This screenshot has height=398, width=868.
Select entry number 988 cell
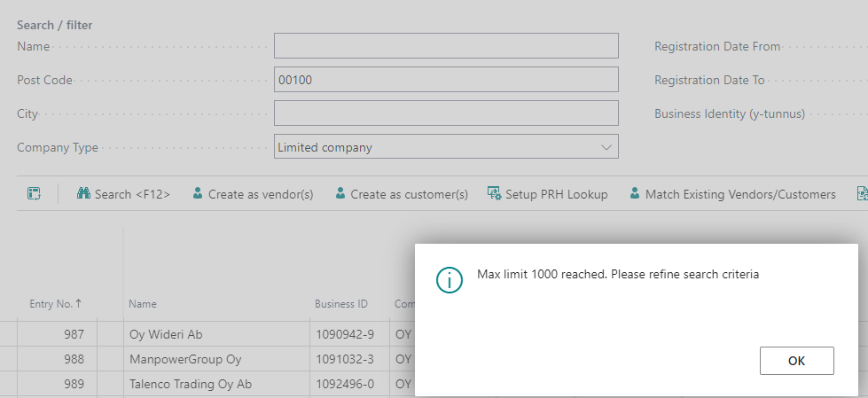[x=57, y=359]
